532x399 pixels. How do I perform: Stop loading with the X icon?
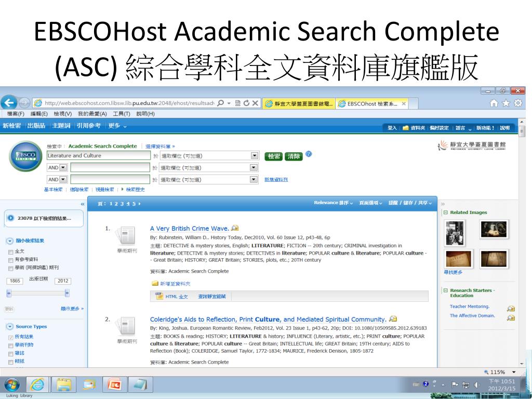click(255, 103)
